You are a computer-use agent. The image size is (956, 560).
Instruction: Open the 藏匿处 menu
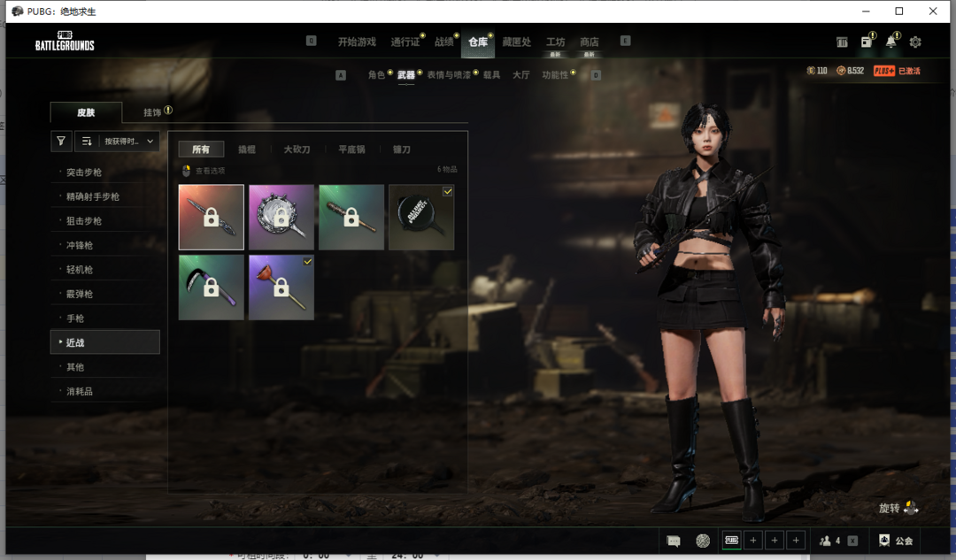pos(517,42)
